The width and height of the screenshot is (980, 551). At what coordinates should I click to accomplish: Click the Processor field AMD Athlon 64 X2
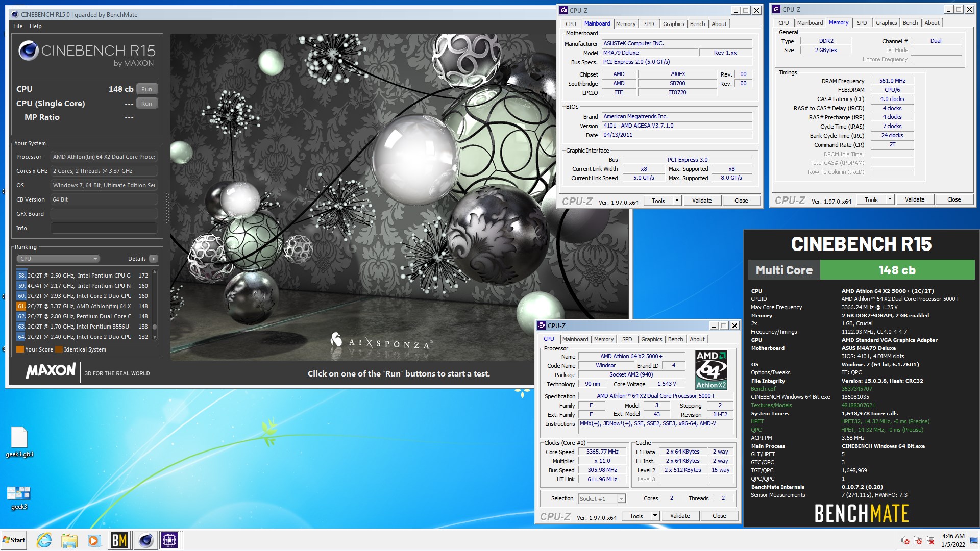[x=104, y=157]
